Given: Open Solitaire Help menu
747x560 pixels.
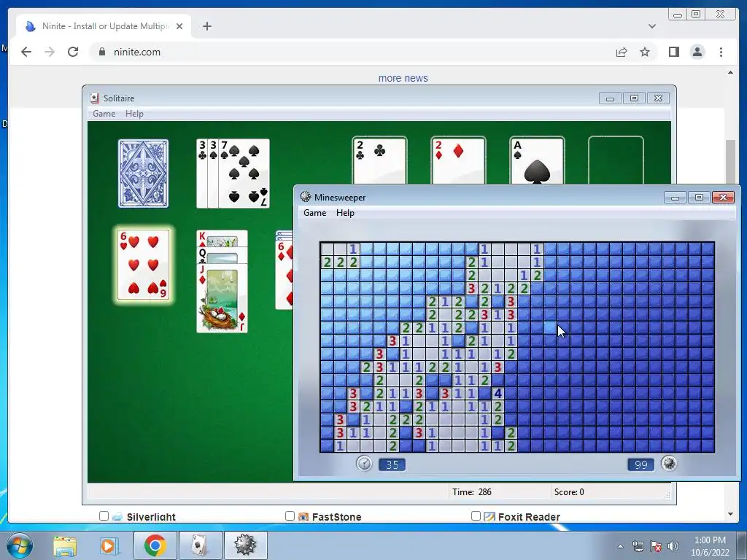Looking at the screenshot, I should pyautogui.click(x=134, y=114).
